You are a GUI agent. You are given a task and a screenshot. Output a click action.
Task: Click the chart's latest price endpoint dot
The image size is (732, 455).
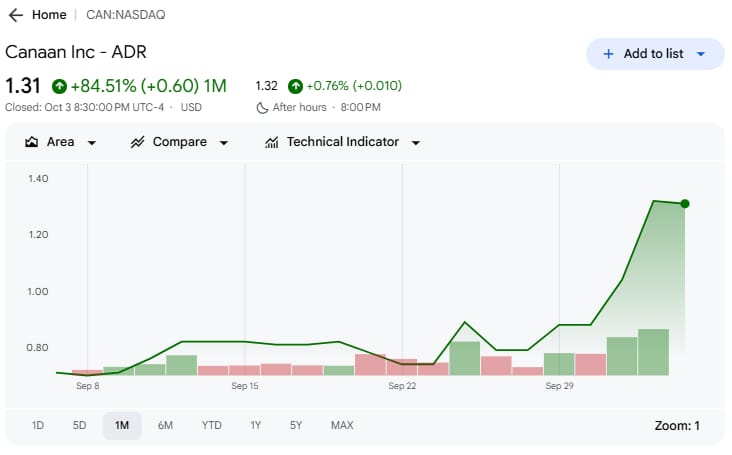coord(685,204)
